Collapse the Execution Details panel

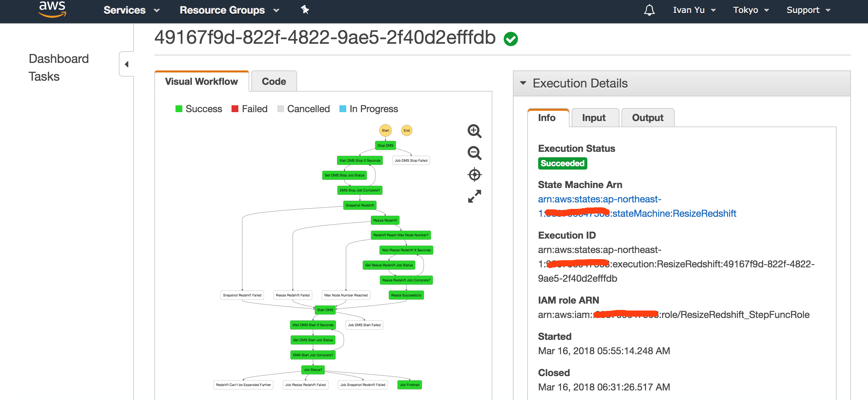523,83
